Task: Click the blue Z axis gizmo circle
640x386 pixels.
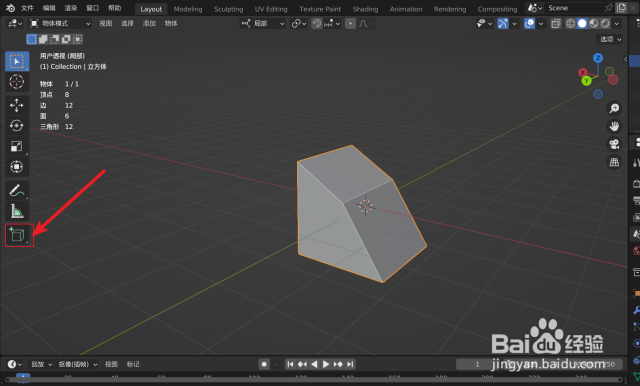Action: (x=598, y=58)
